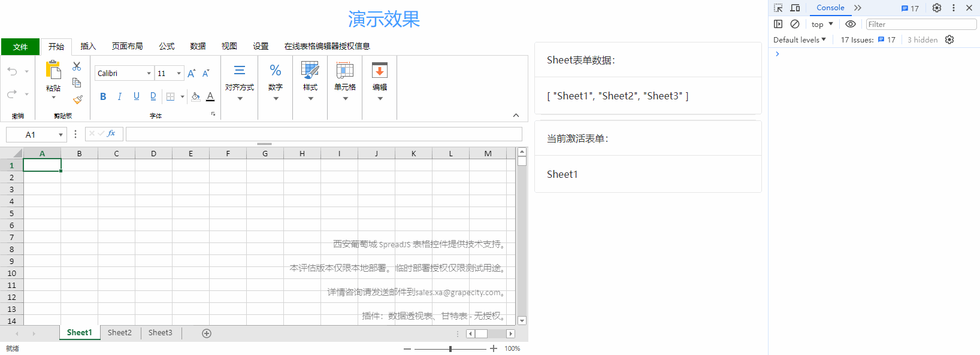Viewport: 980px width, 355px height.
Task: Click the Undo arrow icon
Action: 12,71
